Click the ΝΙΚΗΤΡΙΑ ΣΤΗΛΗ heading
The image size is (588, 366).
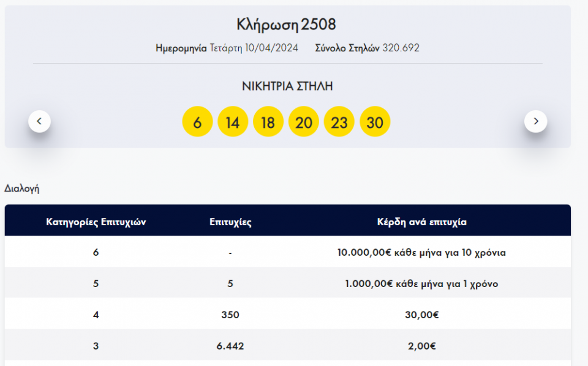pos(287,86)
